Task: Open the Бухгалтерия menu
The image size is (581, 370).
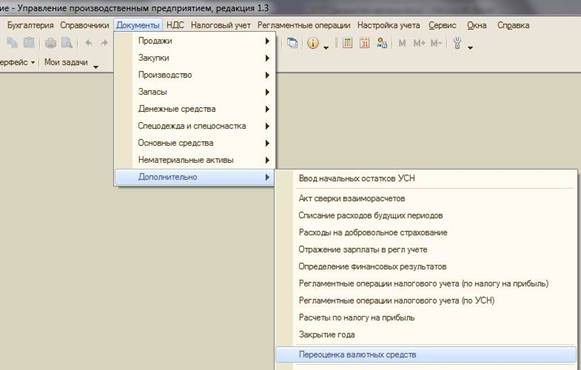Action: (30, 26)
